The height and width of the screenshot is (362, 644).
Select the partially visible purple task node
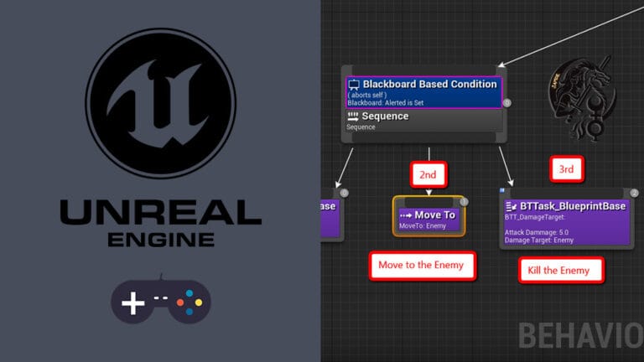click(330, 214)
